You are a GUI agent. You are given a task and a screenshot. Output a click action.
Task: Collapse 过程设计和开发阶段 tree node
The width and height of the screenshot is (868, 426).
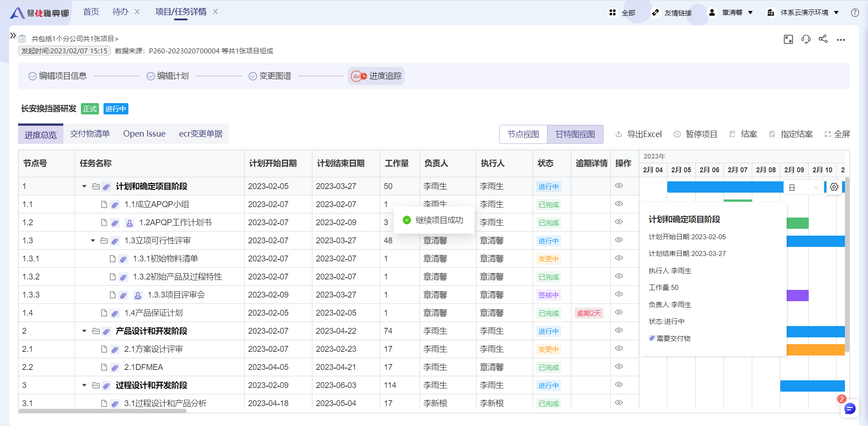pos(84,385)
